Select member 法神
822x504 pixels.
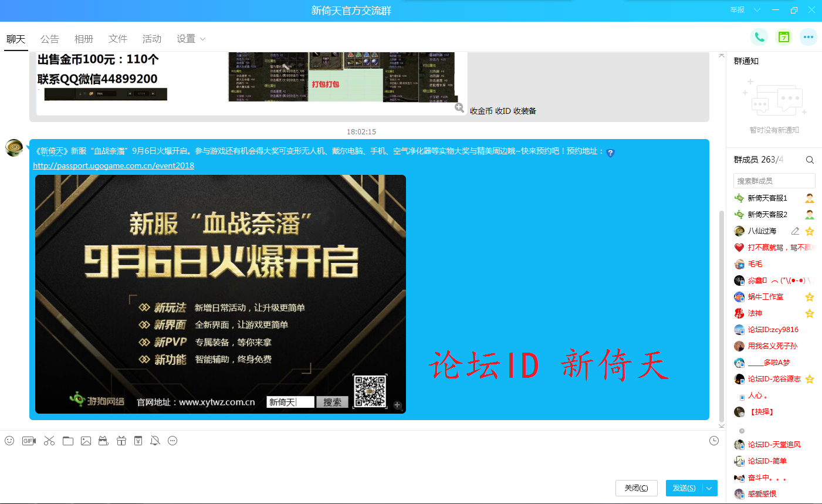774,313
